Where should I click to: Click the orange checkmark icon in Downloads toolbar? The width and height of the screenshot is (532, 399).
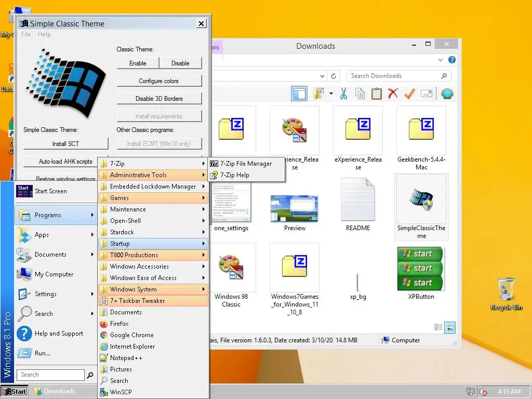[409, 94]
